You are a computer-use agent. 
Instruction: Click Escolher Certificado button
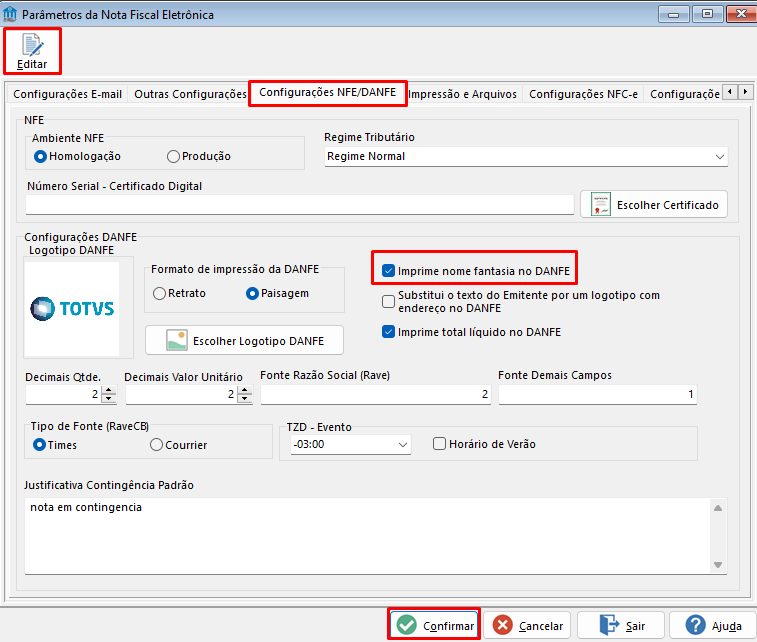click(654, 205)
